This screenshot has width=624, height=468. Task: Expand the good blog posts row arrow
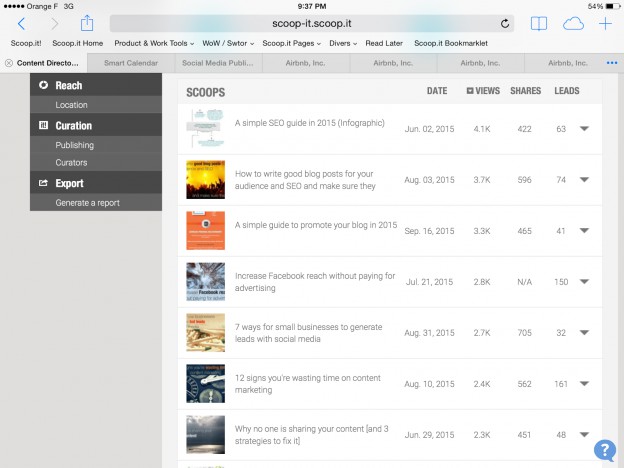[584, 179]
